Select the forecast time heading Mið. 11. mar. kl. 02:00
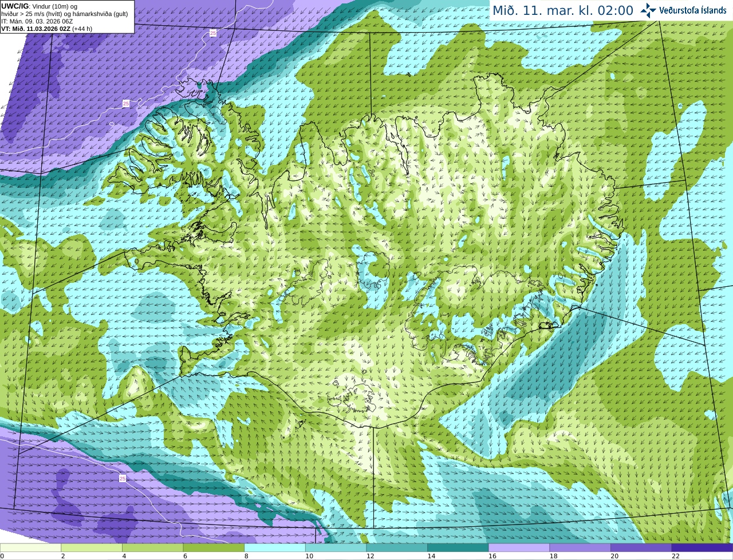 pyautogui.click(x=563, y=11)
